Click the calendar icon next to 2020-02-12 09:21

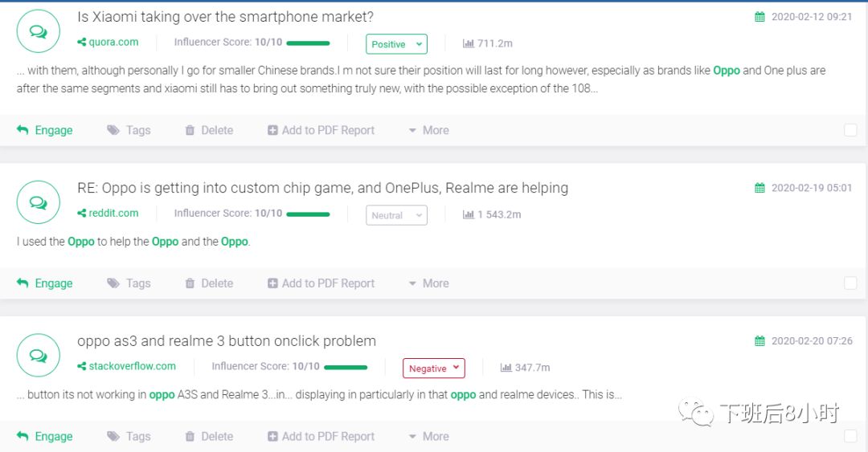pyautogui.click(x=759, y=17)
